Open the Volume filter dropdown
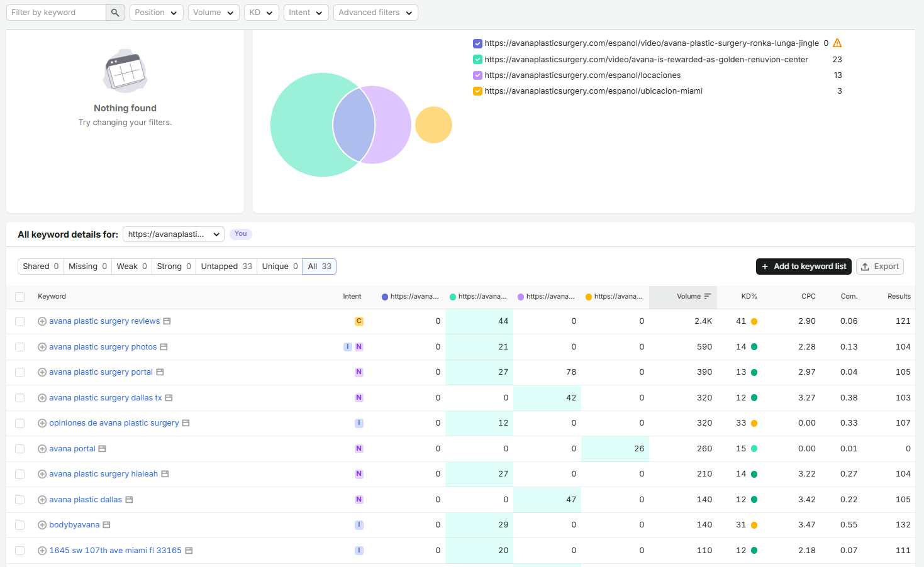The height and width of the screenshot is (567, 924). point(214,13)
